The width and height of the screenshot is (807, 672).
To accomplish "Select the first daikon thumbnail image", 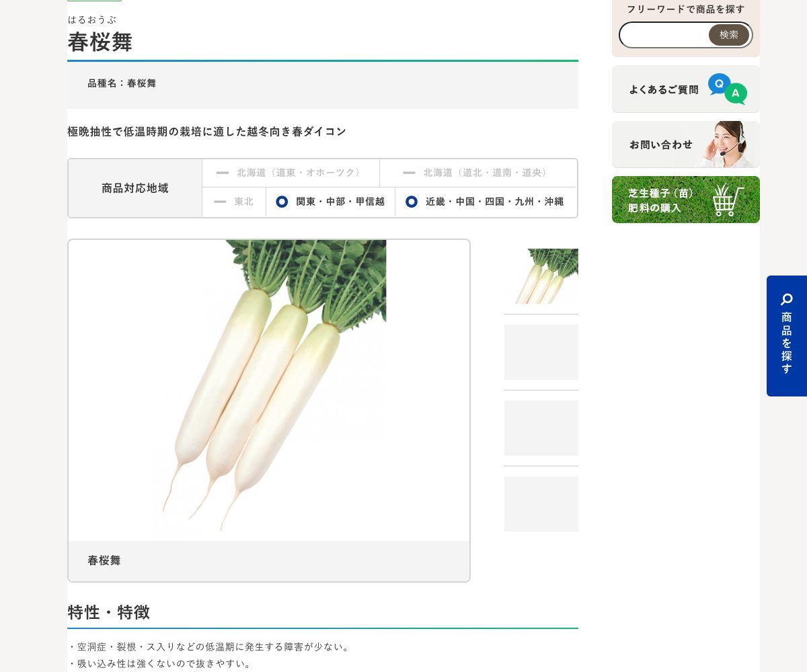I will 541,276.
